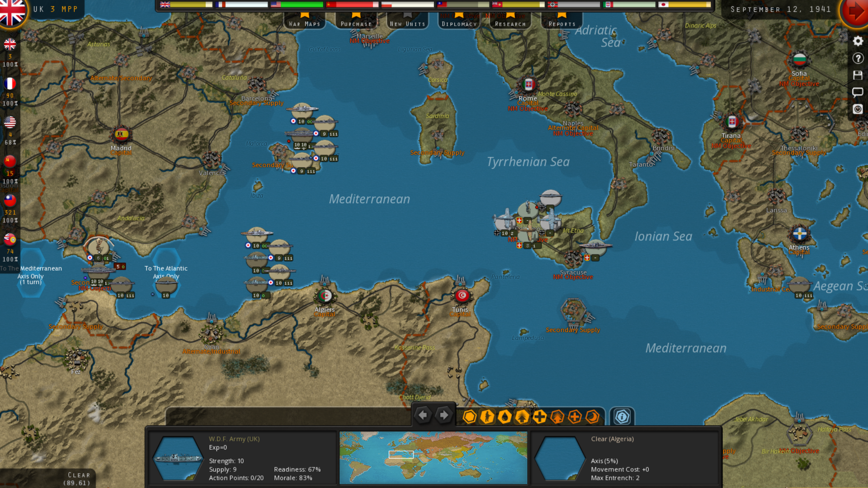This screenshot has height=488, width=868.
Task: Click the quit power icon
Action: (x=858, y=109)
